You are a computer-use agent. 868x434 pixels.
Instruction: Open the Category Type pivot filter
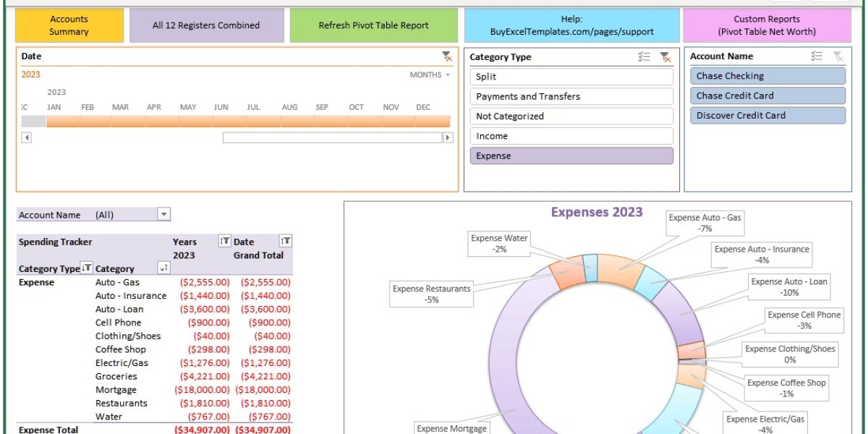[x=87, y=268]
